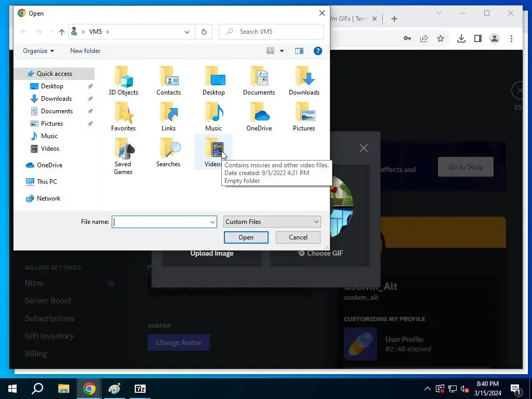Open notification center icon

[516, 389]
